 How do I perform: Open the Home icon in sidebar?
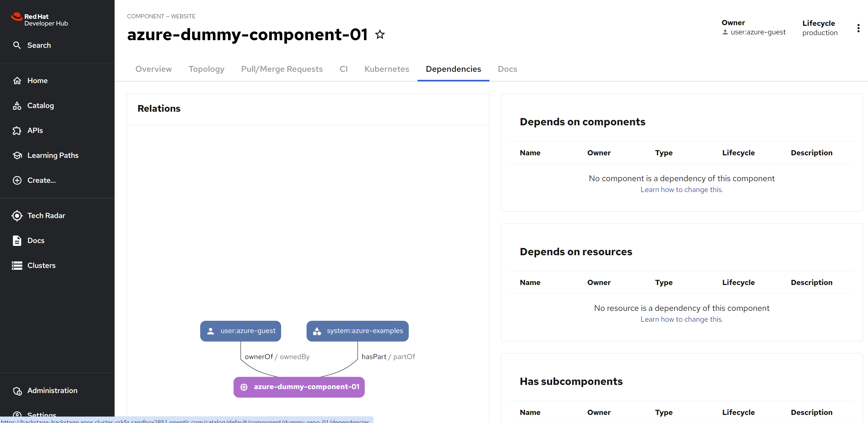(17, 81)
